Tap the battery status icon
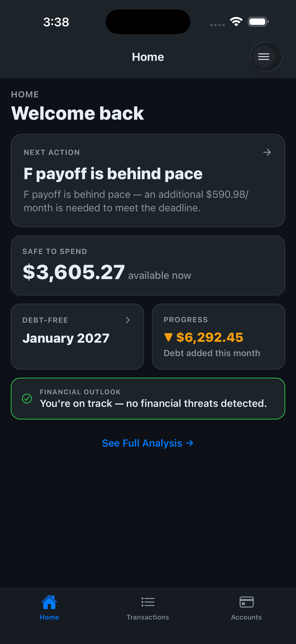The image size is (296, 644). click(x=258, y=22)
